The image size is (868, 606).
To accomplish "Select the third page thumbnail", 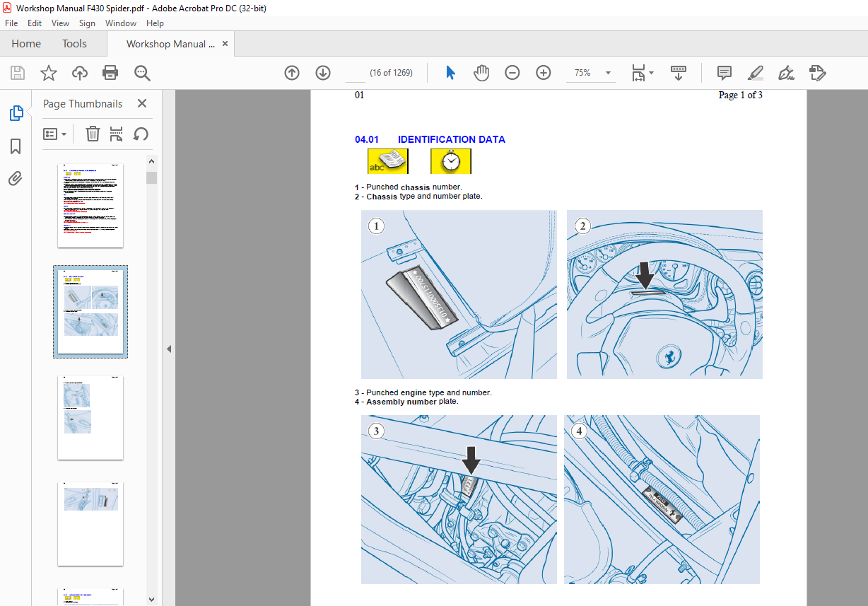I will [90, 418].
